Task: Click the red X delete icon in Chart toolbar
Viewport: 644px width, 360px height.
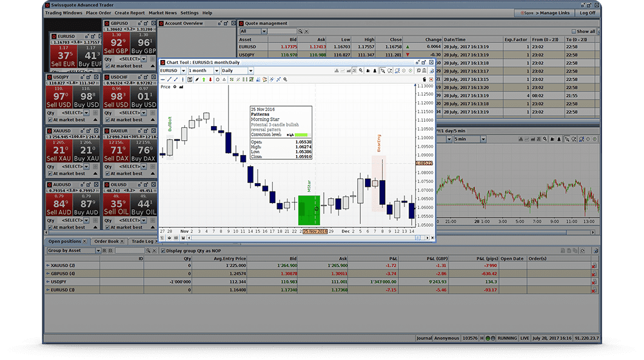Action: [x=431, y=79]
